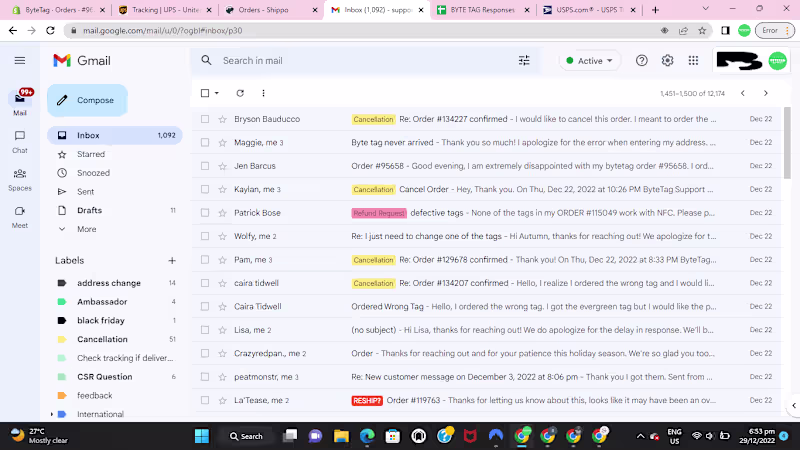Open Mail in the sidebar
Viewport: 800px width, 450px height.
[x=20, y=102]
